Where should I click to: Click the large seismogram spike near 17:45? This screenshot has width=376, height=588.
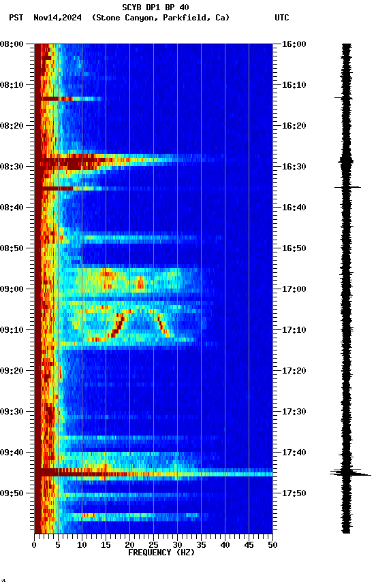350,472
